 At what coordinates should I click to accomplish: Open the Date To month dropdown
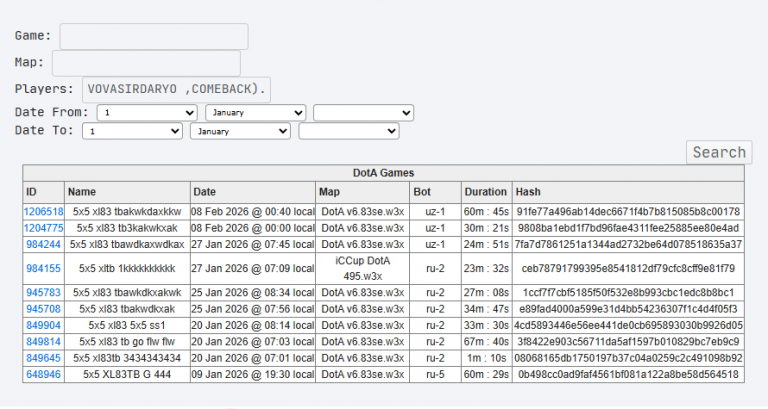(x=240, y=131)
